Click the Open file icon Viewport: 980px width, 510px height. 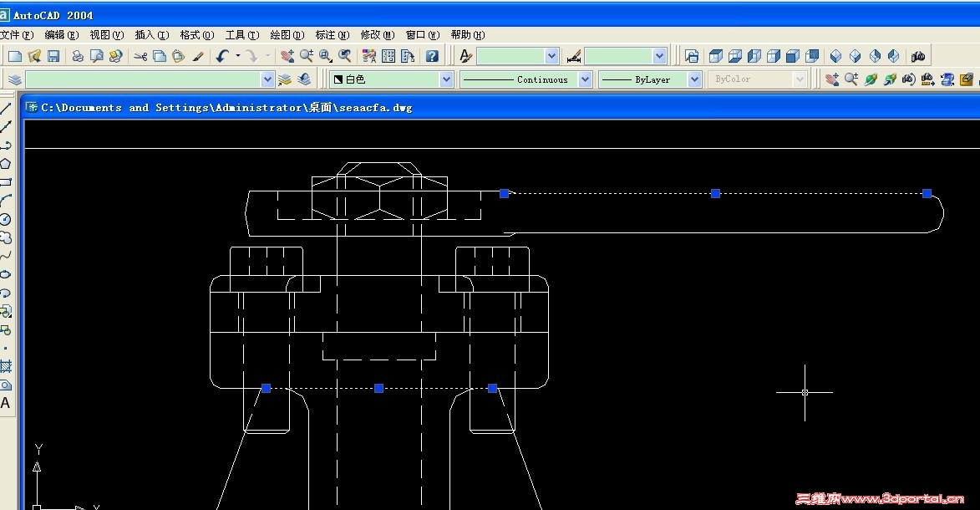(x=34, y=56)
